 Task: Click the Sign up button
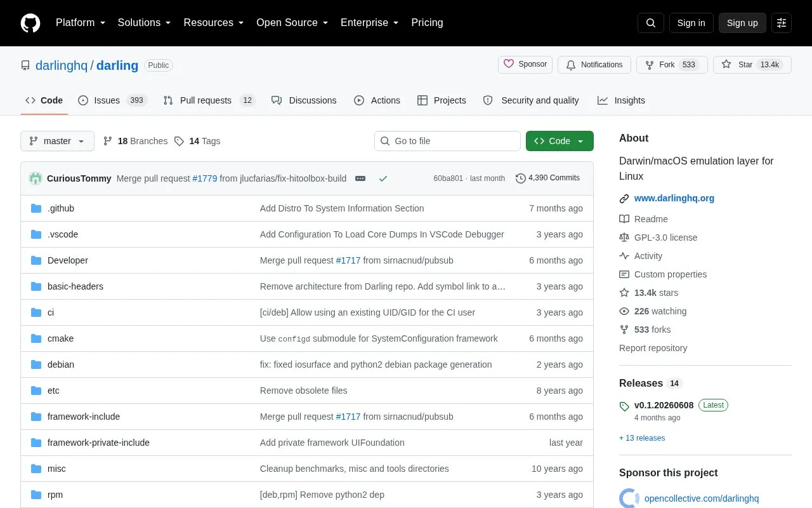pyautogui.click(x=742, y=23)
